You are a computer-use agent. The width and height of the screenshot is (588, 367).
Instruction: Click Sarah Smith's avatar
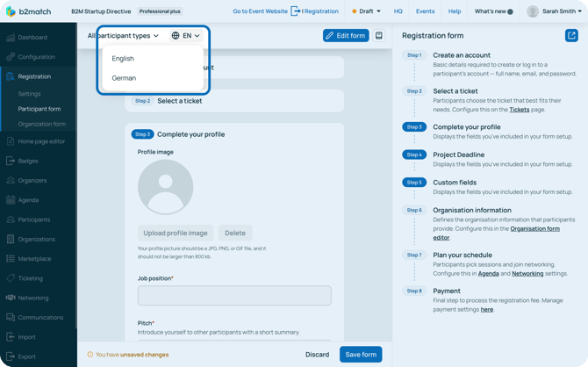click(x=533, y=11)
